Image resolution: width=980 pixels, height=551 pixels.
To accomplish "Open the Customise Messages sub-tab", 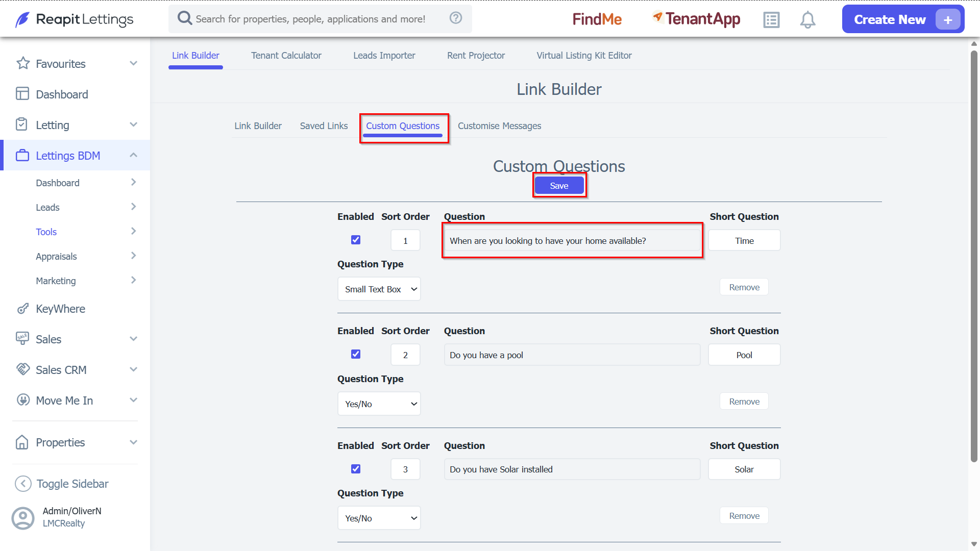I will [499, 126].
